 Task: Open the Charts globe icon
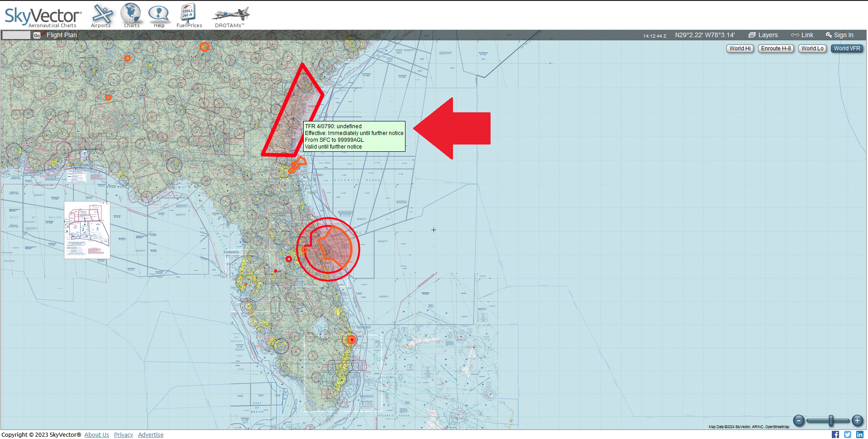131,16
